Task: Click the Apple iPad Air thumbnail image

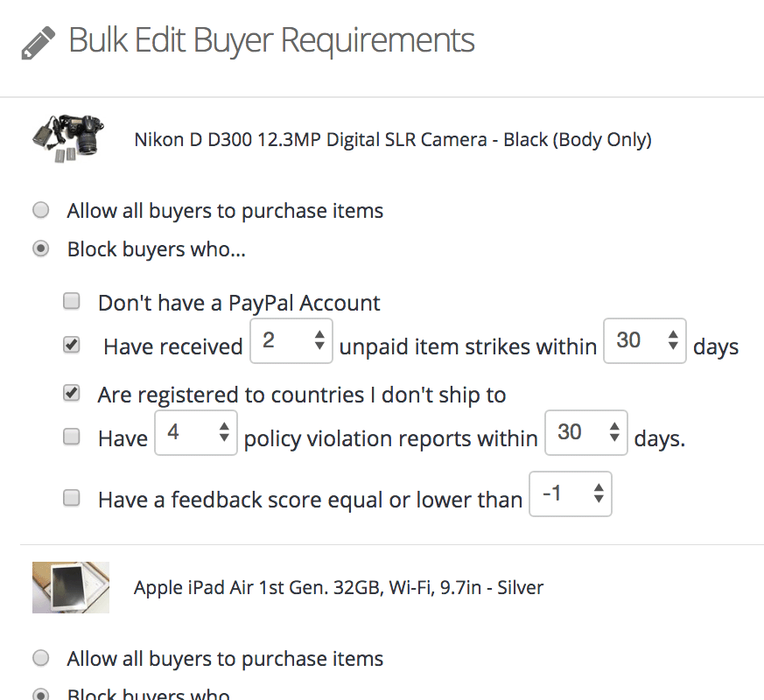Action: pyautogui.click(x=70, y=587)
